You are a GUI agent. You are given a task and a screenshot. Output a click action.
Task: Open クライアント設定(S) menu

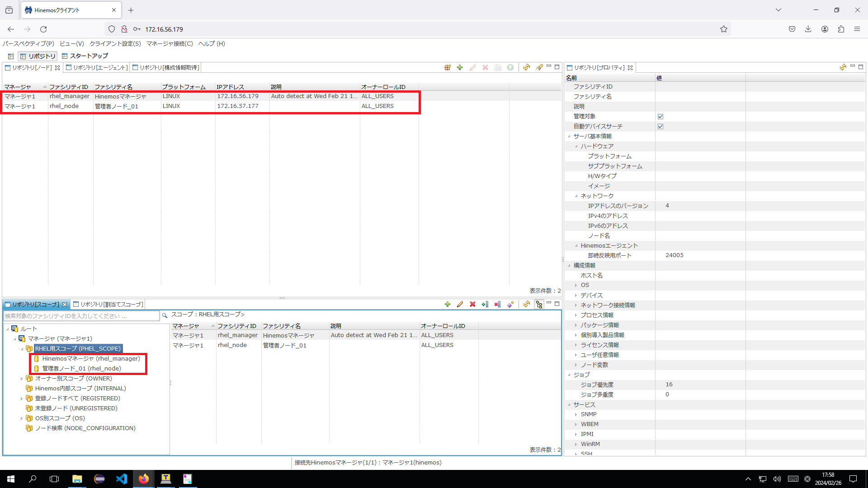(115, 43)
